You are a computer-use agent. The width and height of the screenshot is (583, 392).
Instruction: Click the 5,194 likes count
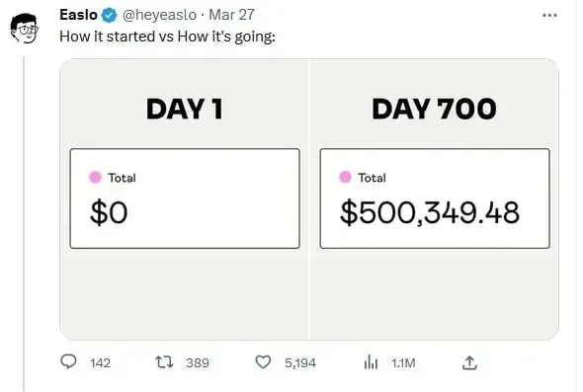click(x=300, y=362)
